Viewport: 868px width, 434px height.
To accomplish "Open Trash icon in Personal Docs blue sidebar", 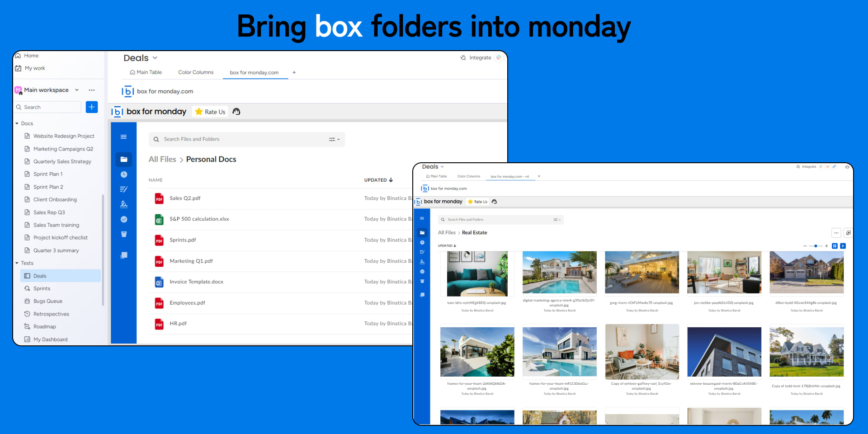I will (123, 234).
